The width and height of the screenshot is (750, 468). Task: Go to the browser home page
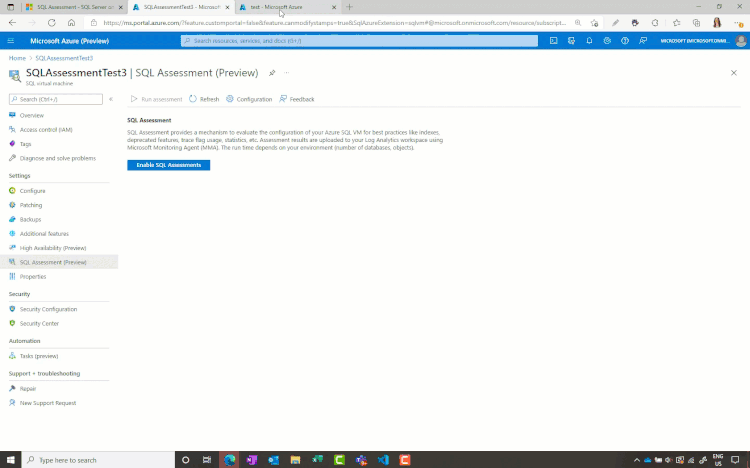(x=71, y=22)
